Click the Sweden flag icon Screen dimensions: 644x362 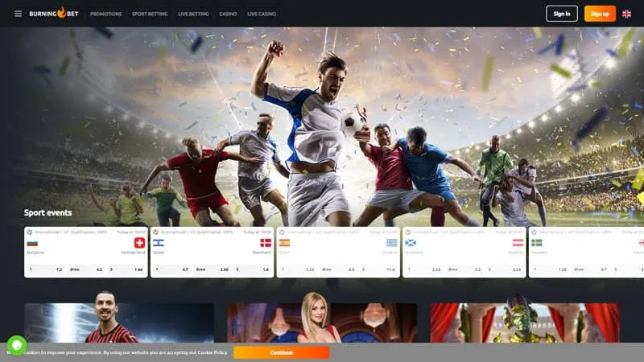click(x=536, y=243)
